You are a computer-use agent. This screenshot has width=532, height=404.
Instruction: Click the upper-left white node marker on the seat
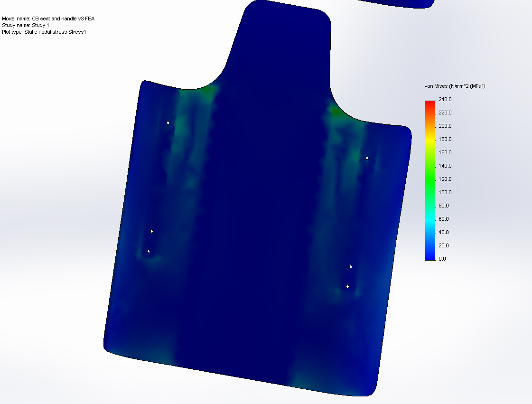pyautogui.click(x=168, y=122)
